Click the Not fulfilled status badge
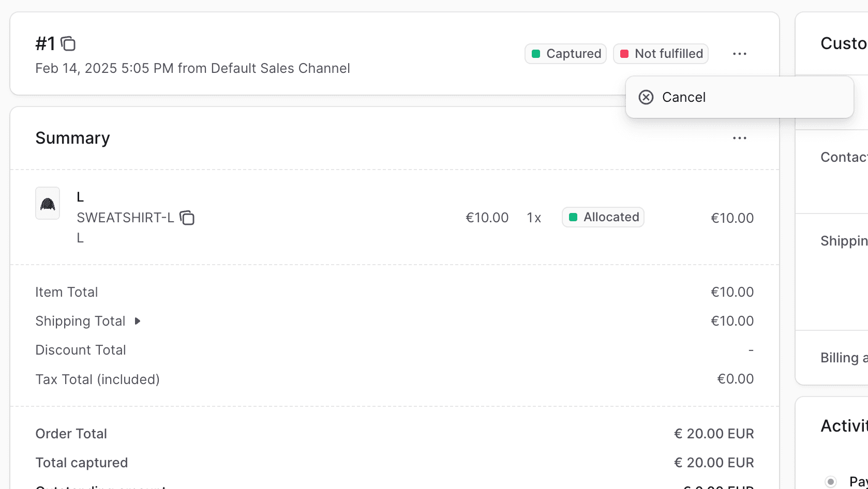This screenshot has height=489, width=868. [x=661, y=54]
